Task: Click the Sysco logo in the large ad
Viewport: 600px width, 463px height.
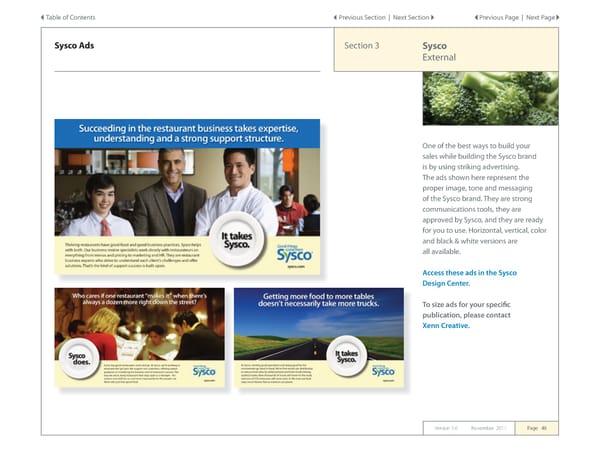Action: (294, 254)
